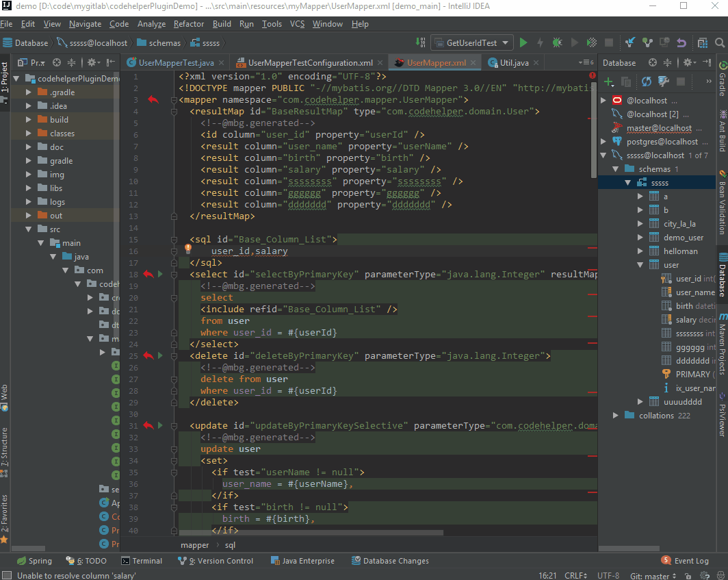
Task: Switch to the Util.java editor tab
Action: click(513, 63)
